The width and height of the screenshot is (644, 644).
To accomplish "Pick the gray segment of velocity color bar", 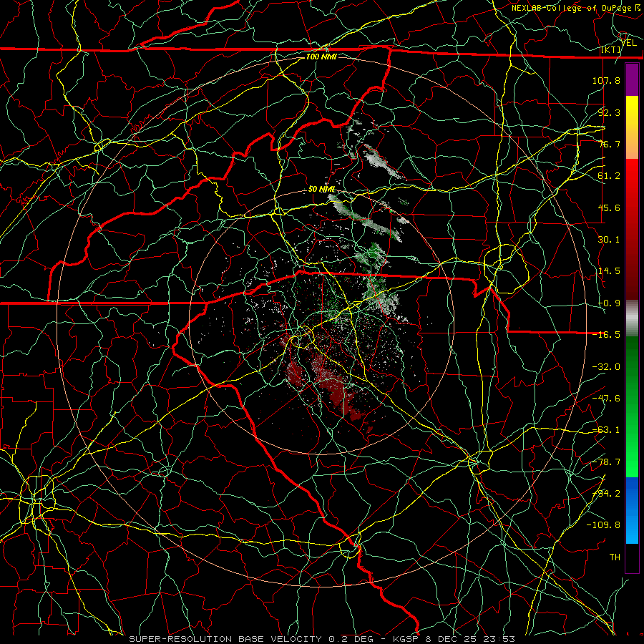I will click(x=632, y=318).
